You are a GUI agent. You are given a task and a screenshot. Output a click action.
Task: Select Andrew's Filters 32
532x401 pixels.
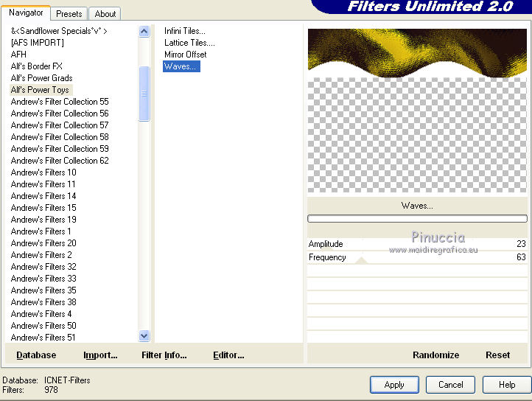43,267
